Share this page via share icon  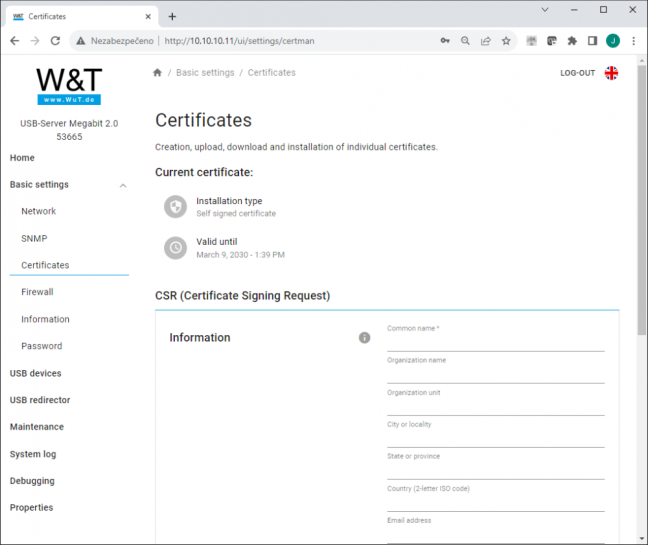click(x=486, y=41)
